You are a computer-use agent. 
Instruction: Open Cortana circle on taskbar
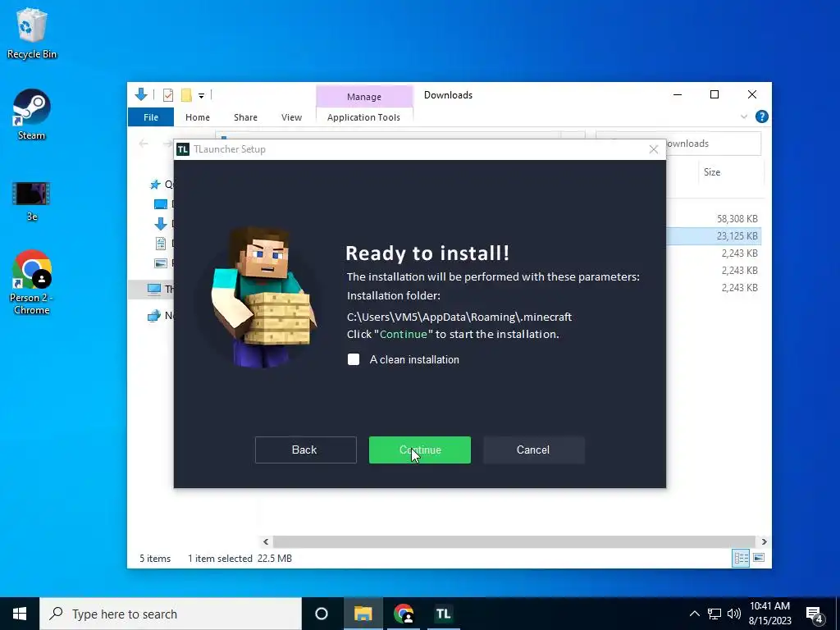(x=322, y=614)
